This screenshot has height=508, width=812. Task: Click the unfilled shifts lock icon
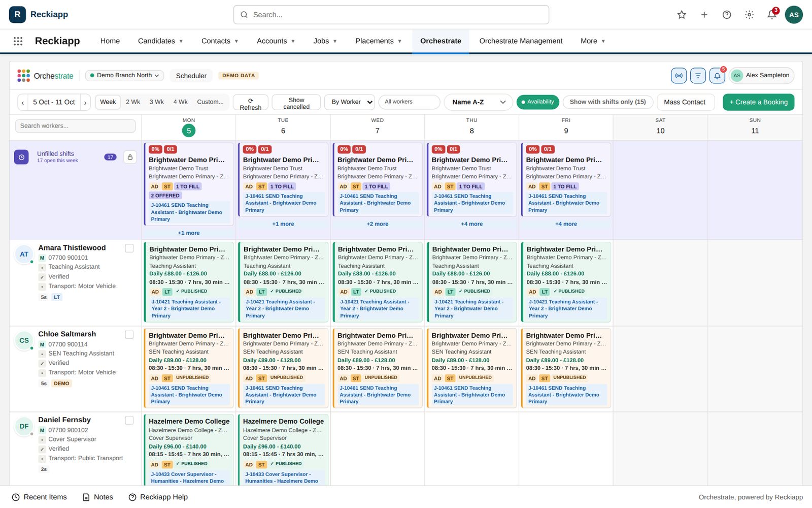tap(130, 157)
